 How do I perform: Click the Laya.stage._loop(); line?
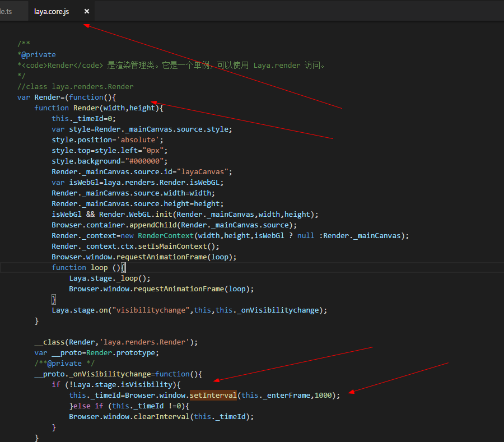coord(110,278)
